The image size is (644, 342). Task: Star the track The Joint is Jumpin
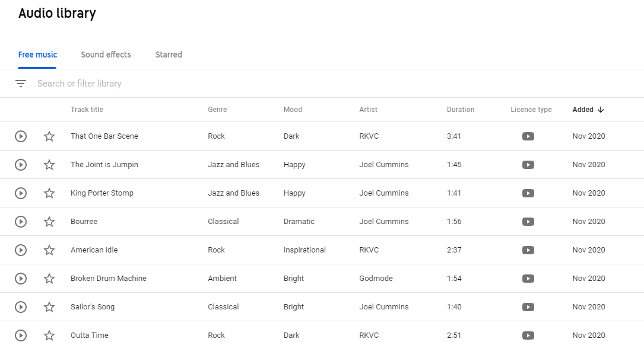click(x=49, y=165)
